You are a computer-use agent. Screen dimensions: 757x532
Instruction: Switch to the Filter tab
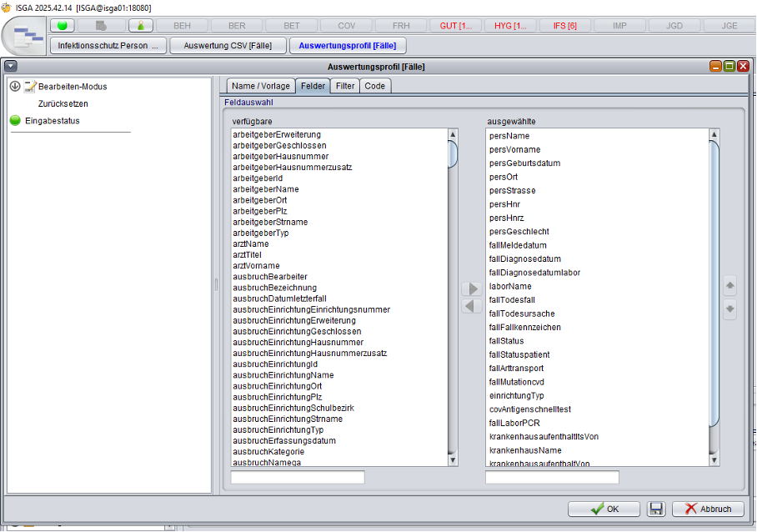point(345,86)
